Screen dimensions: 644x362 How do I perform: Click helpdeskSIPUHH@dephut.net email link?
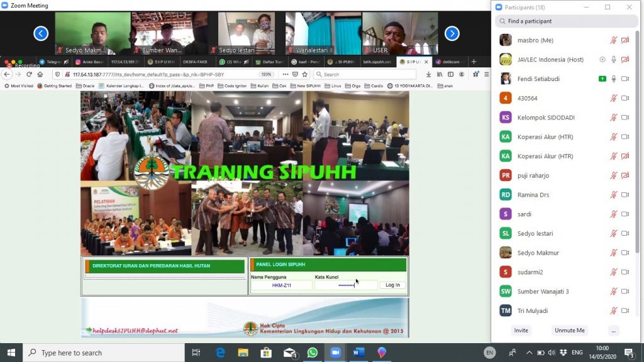coord(135,331)
